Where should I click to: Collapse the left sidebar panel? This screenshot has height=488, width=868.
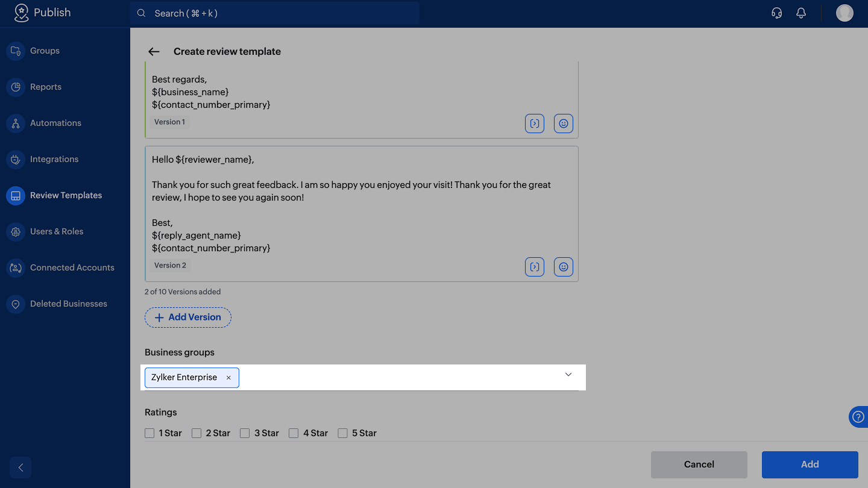coord(20,468)
